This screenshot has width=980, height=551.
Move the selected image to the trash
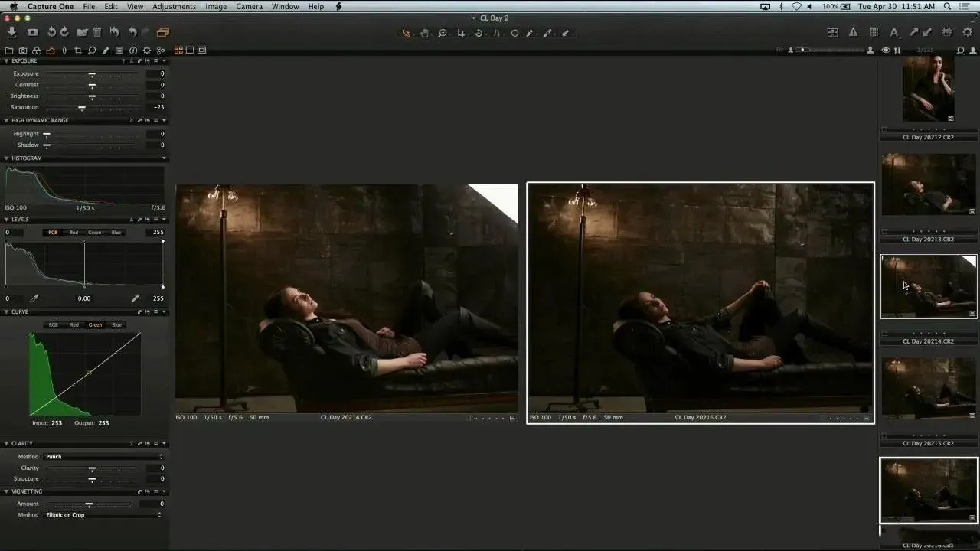point(97,32)
